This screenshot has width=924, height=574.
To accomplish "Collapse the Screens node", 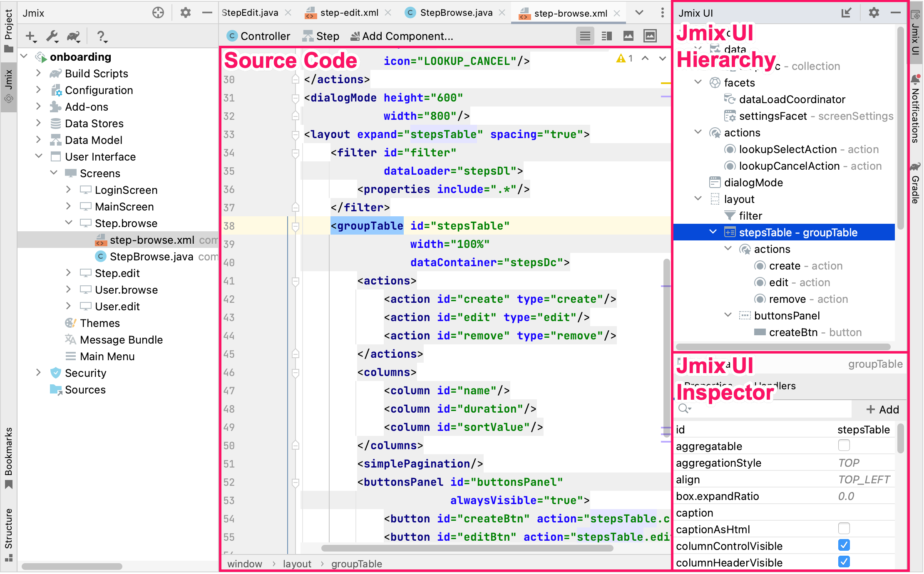I will click(53, 173).
